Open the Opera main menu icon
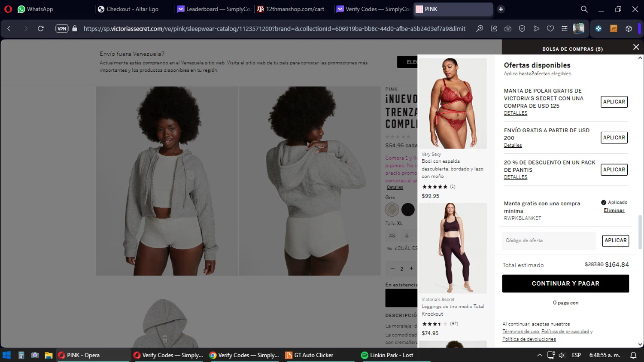 8,9
